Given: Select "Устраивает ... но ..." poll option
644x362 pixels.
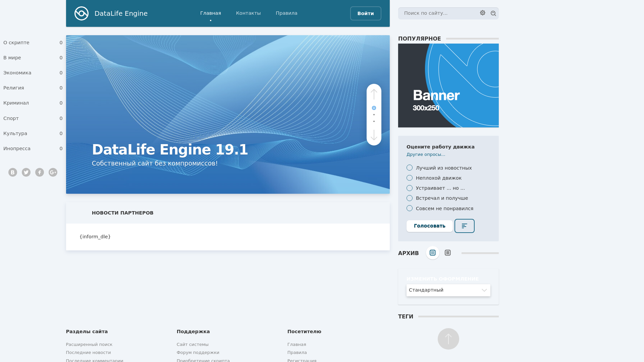Looking at the screenshot, I should click(x=410, y=188).
